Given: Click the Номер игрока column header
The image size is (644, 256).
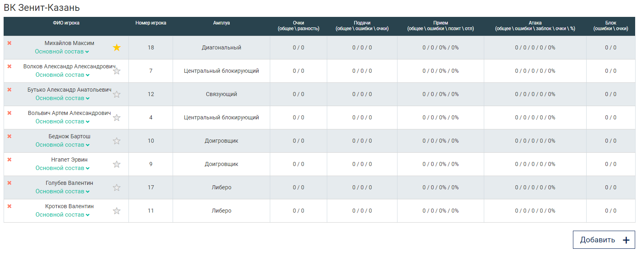Looking at the screenshot, I should [x=151, y=23].
